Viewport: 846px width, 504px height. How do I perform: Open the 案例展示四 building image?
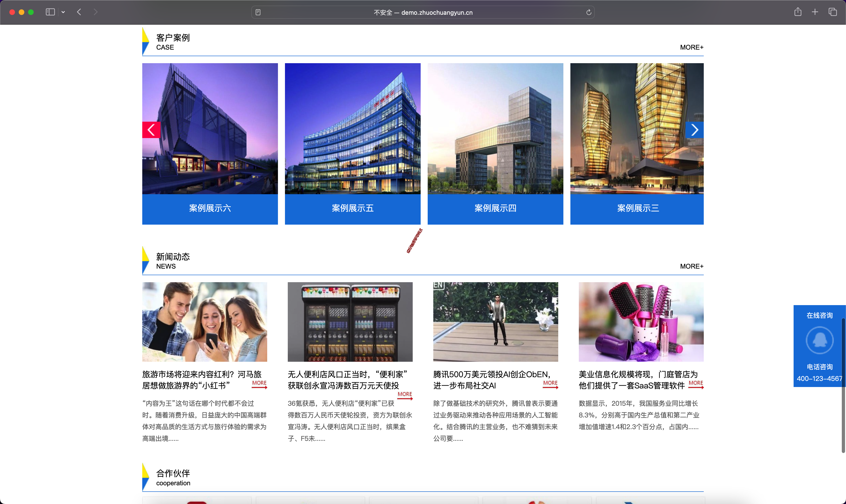[x=495, y=128]
